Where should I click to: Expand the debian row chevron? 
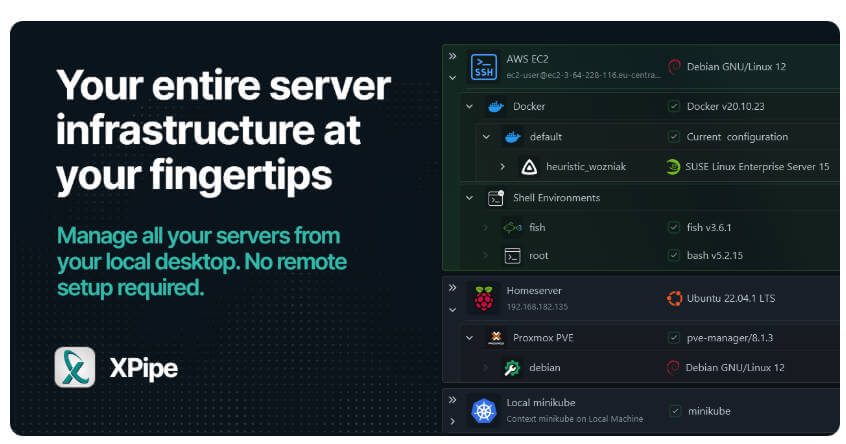pos(486,368)
